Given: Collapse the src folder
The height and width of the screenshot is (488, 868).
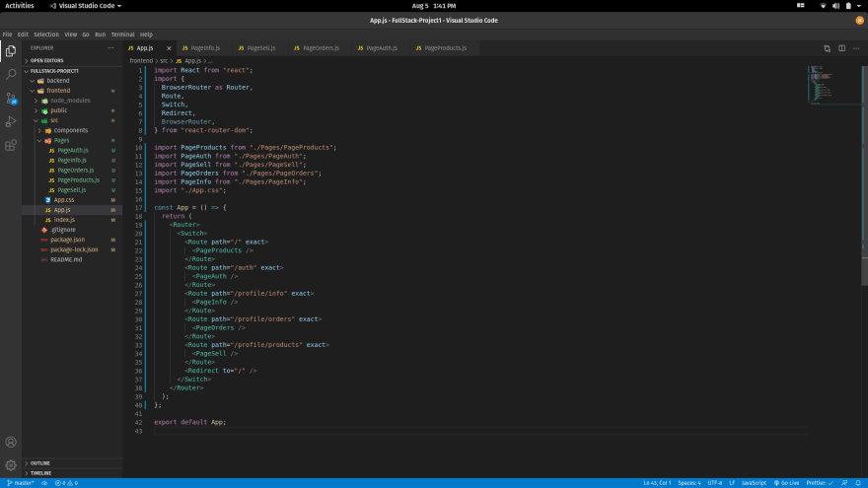Looking at the screenshot, I should click(72, 120).
